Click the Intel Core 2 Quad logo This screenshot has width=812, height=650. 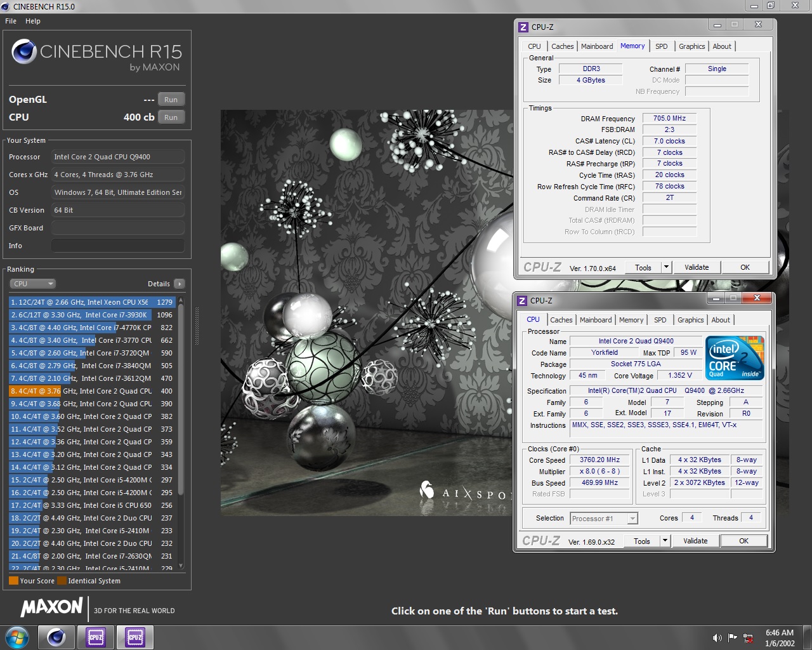coord(735,358)
